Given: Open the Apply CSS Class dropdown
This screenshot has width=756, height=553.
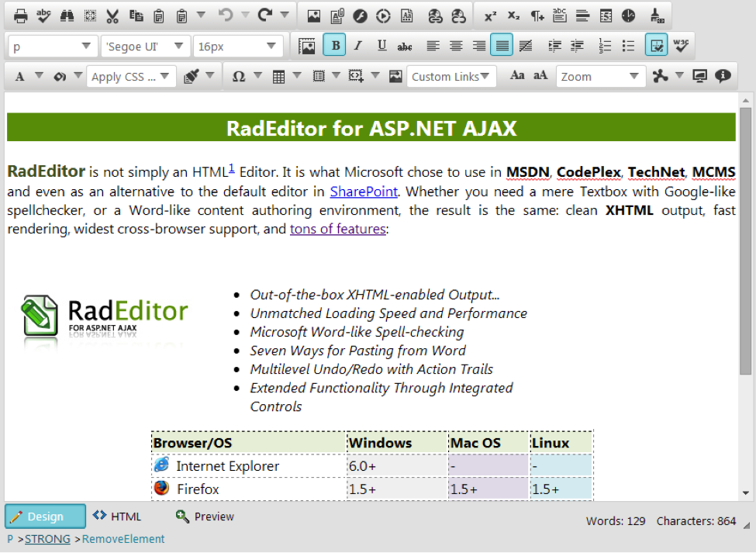Looking at the screenshot, I should [131, 77].
